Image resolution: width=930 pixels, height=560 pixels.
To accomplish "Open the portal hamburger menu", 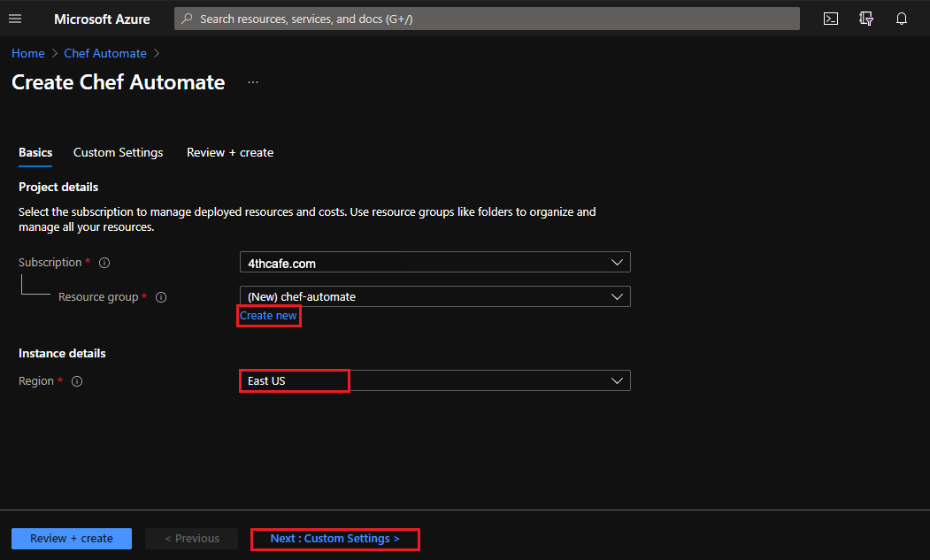I will coord(15,18).
